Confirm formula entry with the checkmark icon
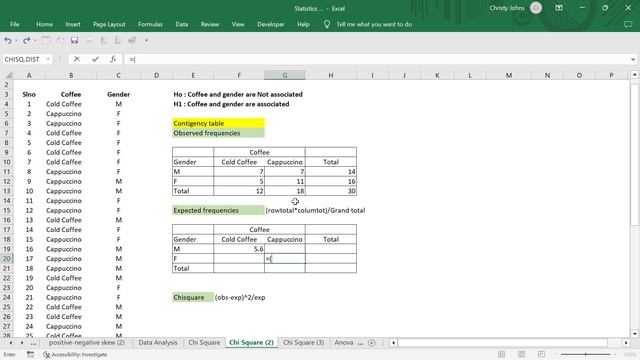 point(95,59)
